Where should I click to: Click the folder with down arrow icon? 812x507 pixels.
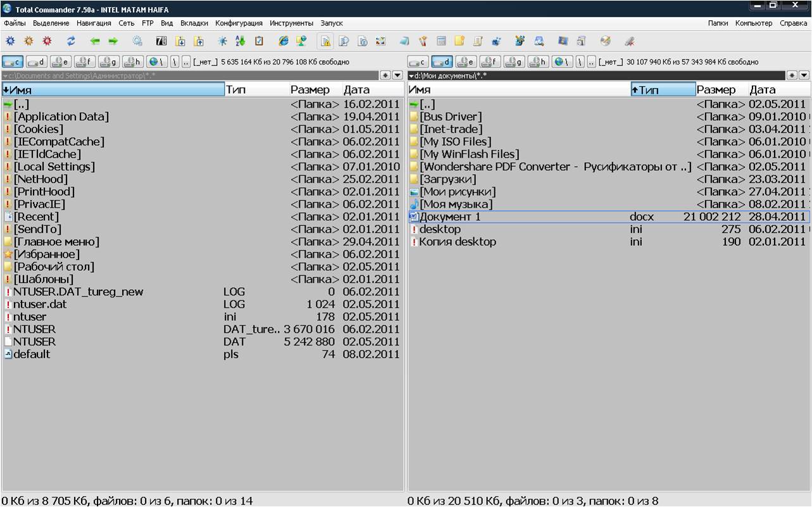180,41
